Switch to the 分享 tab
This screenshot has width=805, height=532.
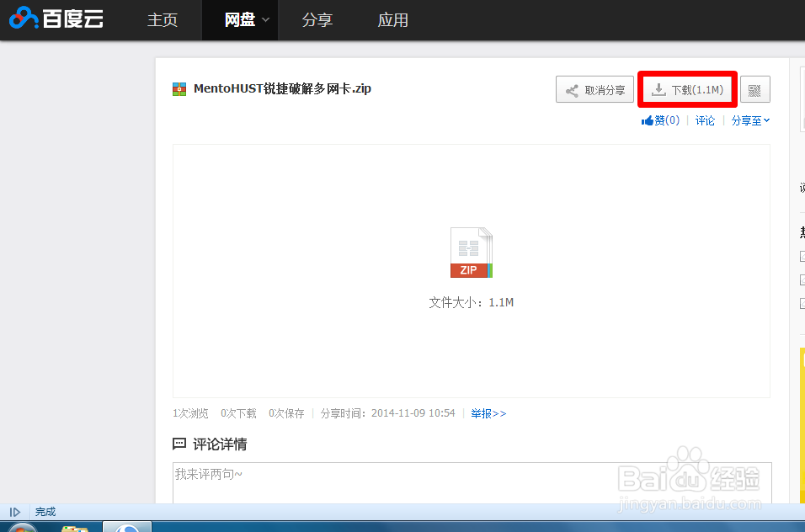[x=317, y=20]
